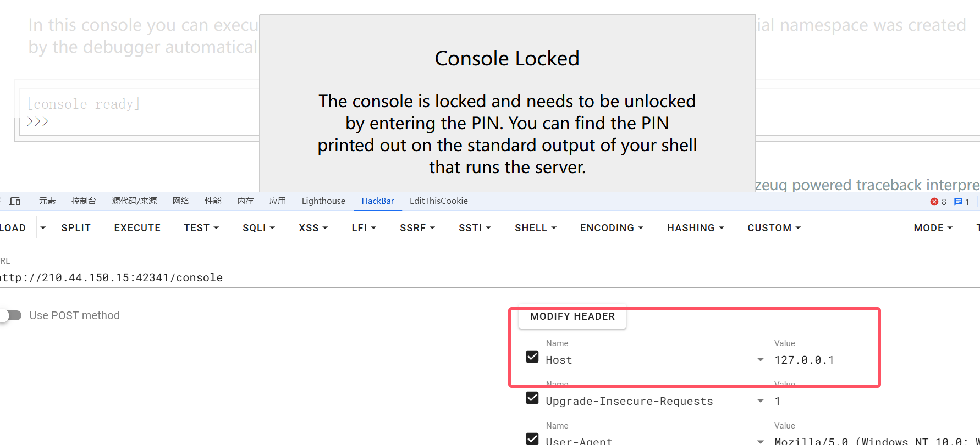The image size is (980, 445).
Task: Open the arrow next to LOAD
Action: (x=43, y=228)
